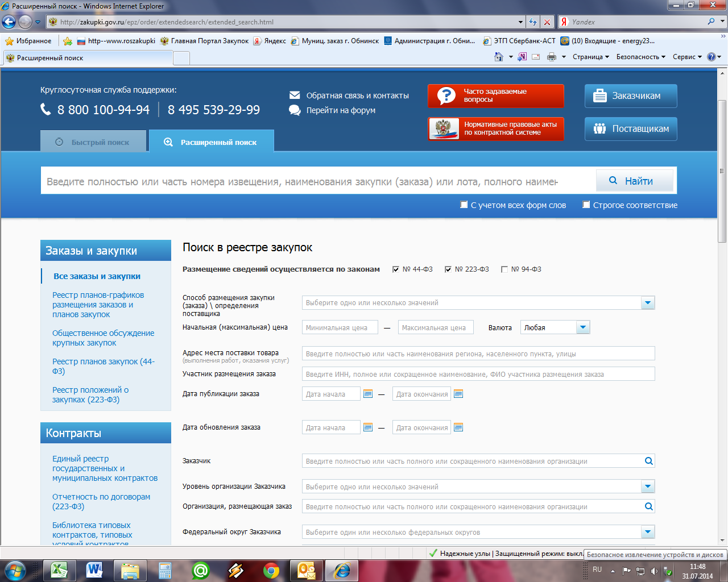Enable the № 94-ФЗ checkbox

(504, 269)
